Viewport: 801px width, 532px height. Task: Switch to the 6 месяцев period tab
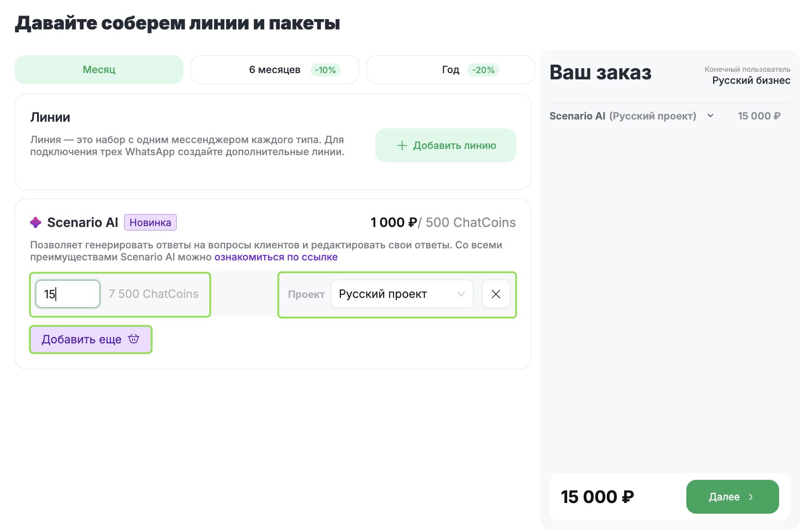pos(274,70)
